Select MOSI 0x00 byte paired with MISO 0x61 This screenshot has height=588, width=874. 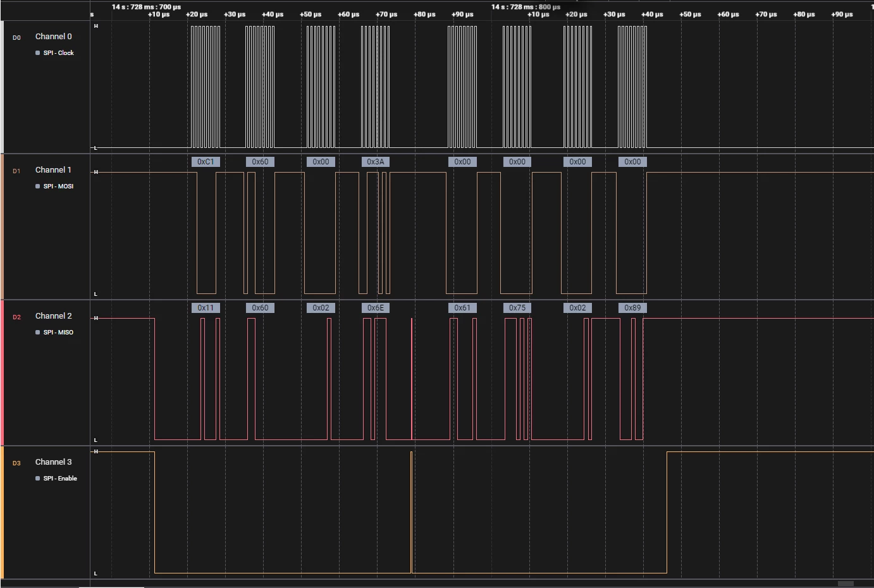pyautogui.click(x=462, y=162)
